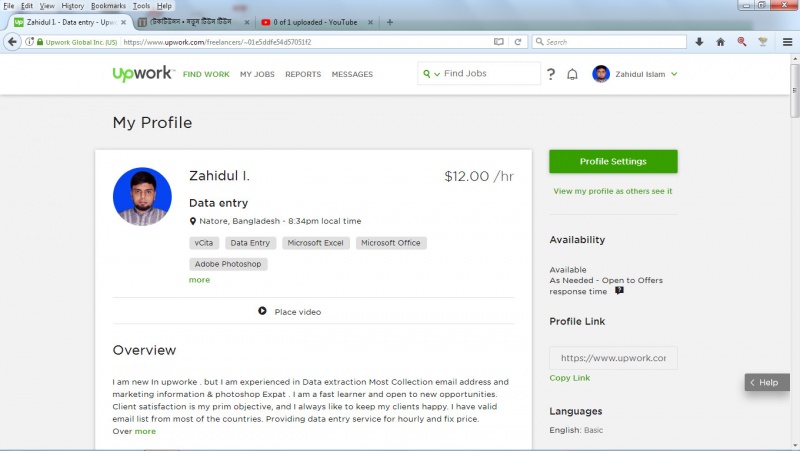This screenshot has height=451, width=800.
Task: Expand the Zahidul Islam account dropdown
Action: coord(674,74)
